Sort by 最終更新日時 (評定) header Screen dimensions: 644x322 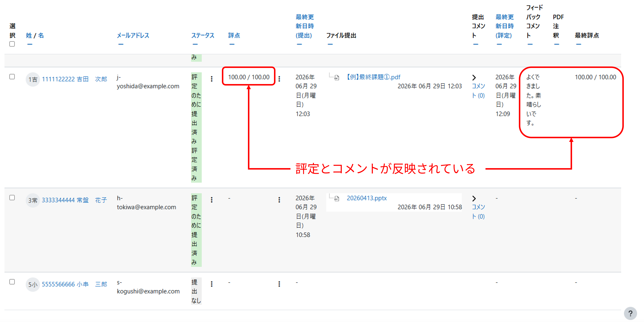pos(505,26)
